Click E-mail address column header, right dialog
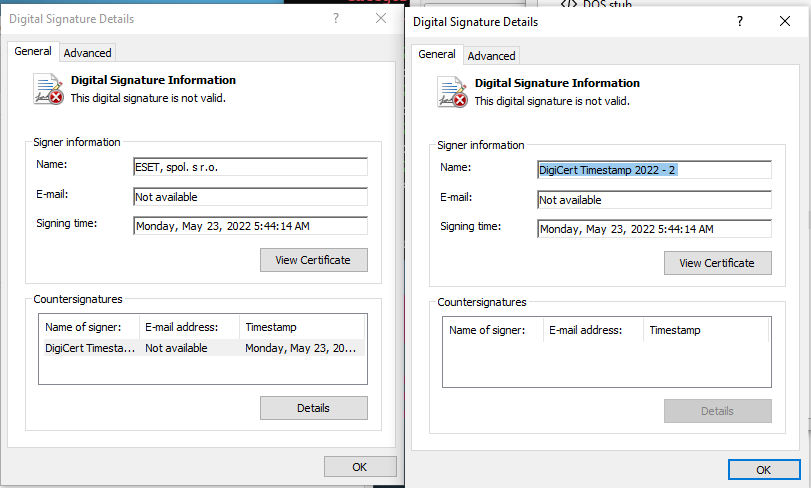Viewport: 811px width, 488px height. pyautogui.click(x=593, y=330)
